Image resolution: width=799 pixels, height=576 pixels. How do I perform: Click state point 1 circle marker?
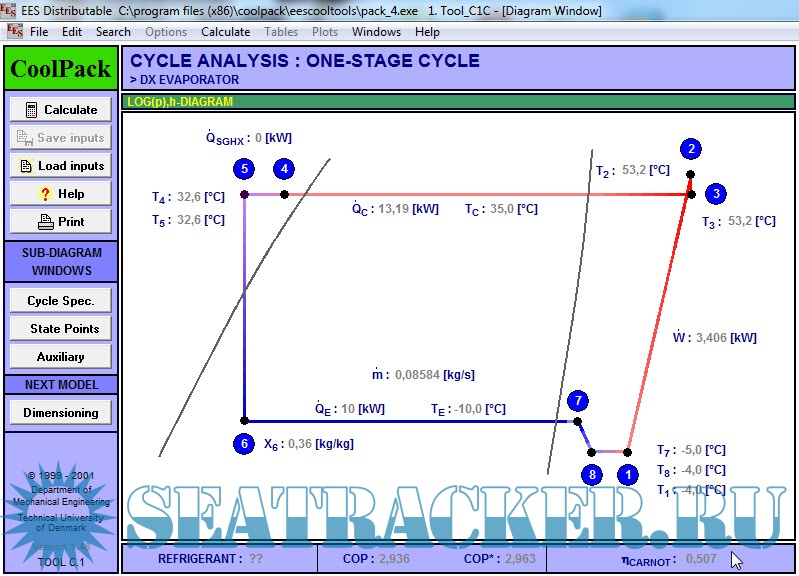click(x=627, y=475)
